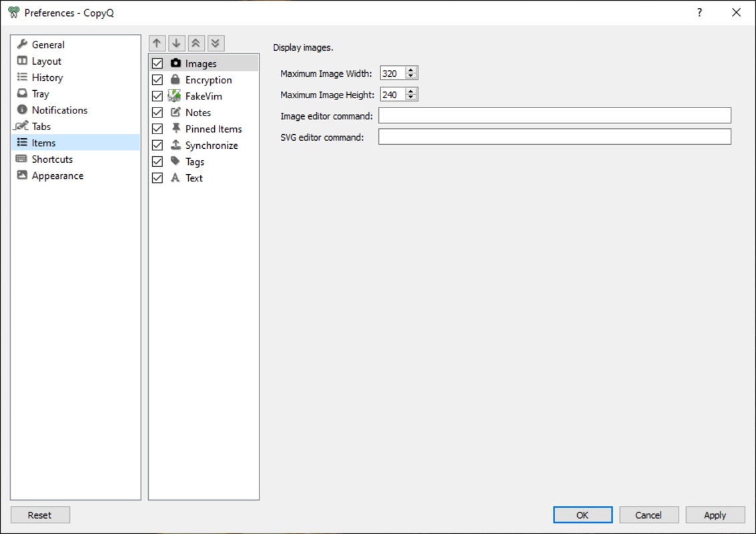Click the SVG editor command field
Viewport: 756px width, 534px height.
(554, 137)
